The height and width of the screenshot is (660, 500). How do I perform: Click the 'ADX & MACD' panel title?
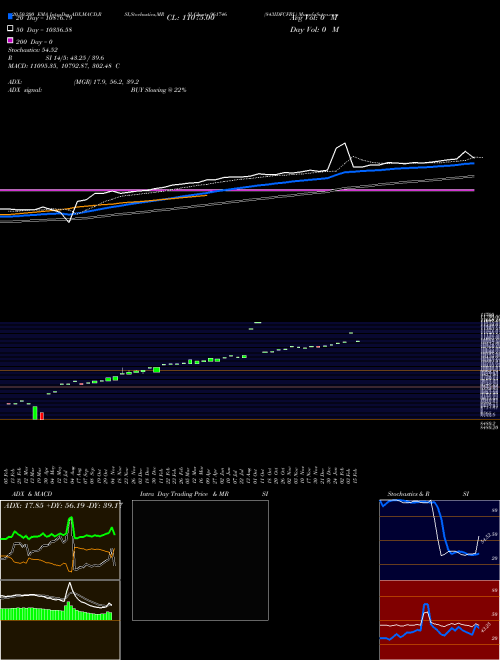coord(32,494)
